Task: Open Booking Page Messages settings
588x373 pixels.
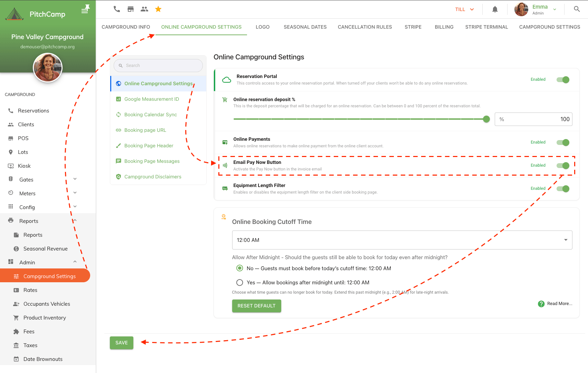Action: (x=158, y=161)
